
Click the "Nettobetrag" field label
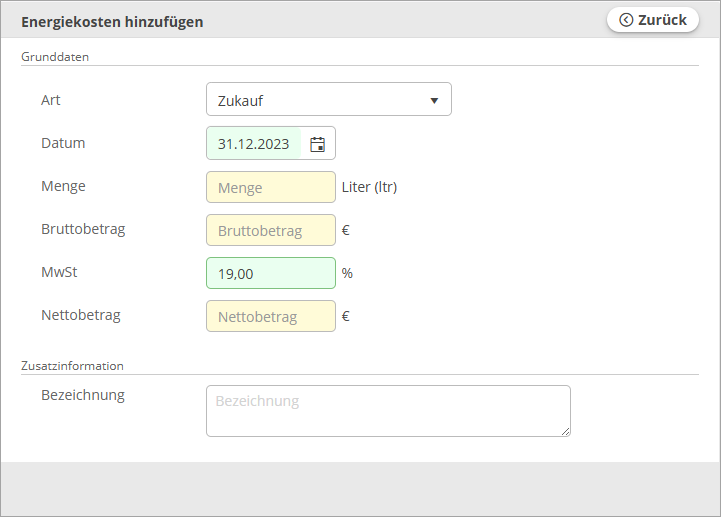tap(81, 315)
